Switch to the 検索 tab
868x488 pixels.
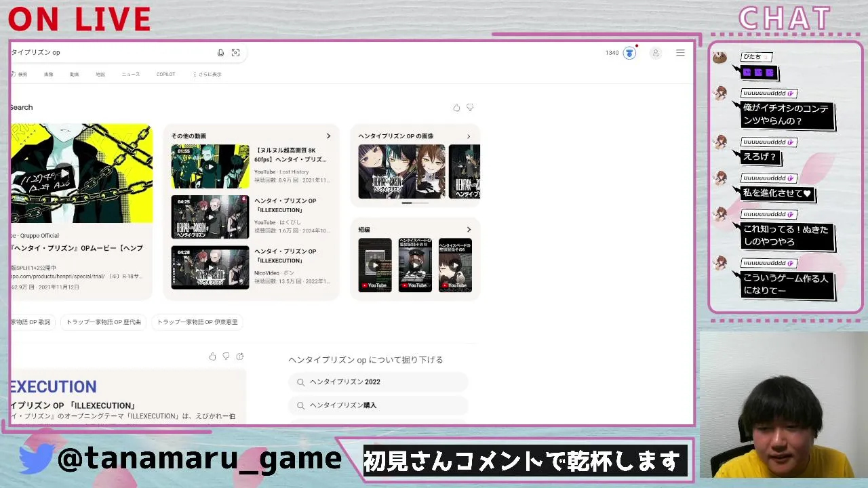pyautogui.click(x=20, y=75)
